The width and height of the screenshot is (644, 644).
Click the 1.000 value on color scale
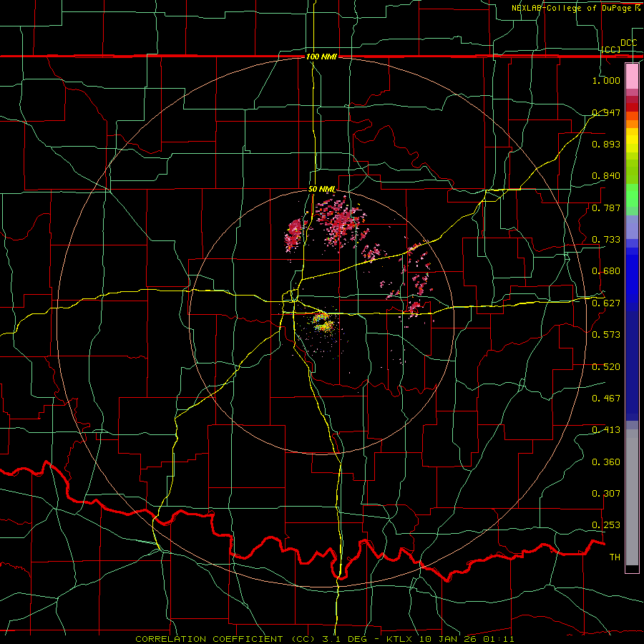(606, 80)
